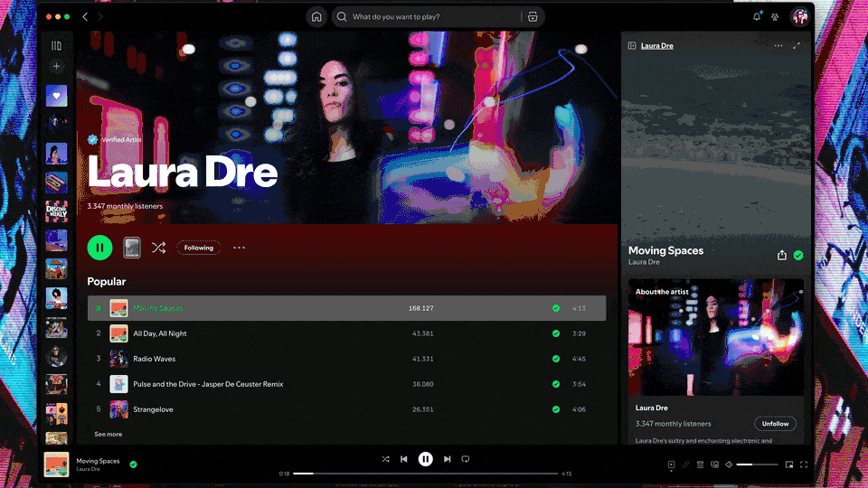Expand the Your Library sidebar
868x488 pixels.
coord(56,46)
